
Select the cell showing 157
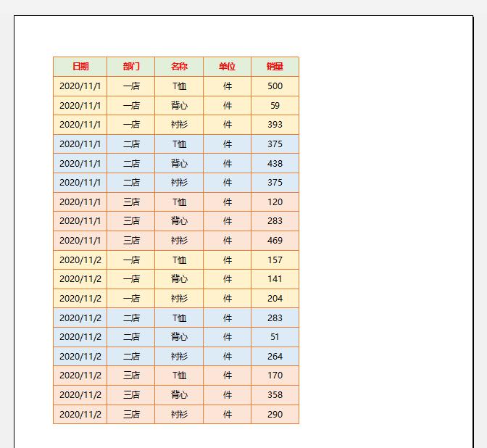click(x=275, y=260)
